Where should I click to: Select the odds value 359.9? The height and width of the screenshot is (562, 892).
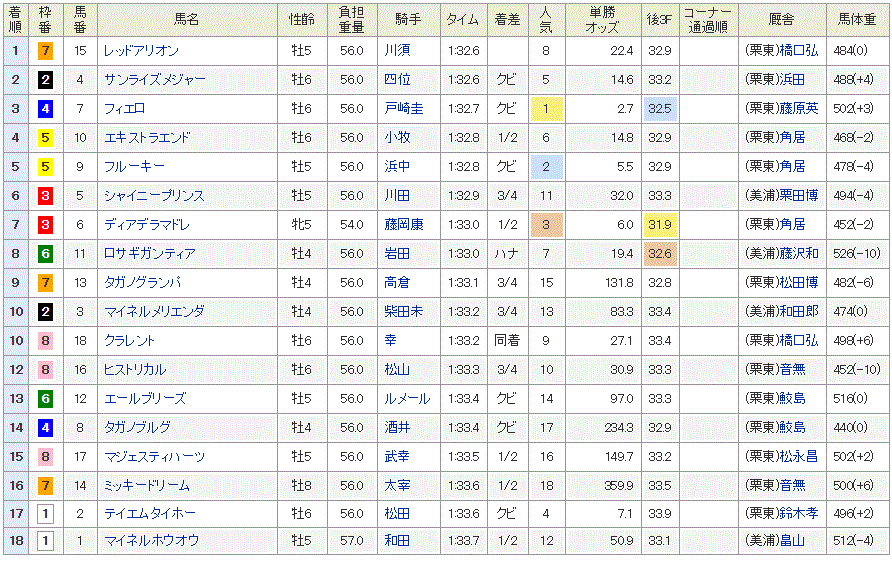coord(619,486)
